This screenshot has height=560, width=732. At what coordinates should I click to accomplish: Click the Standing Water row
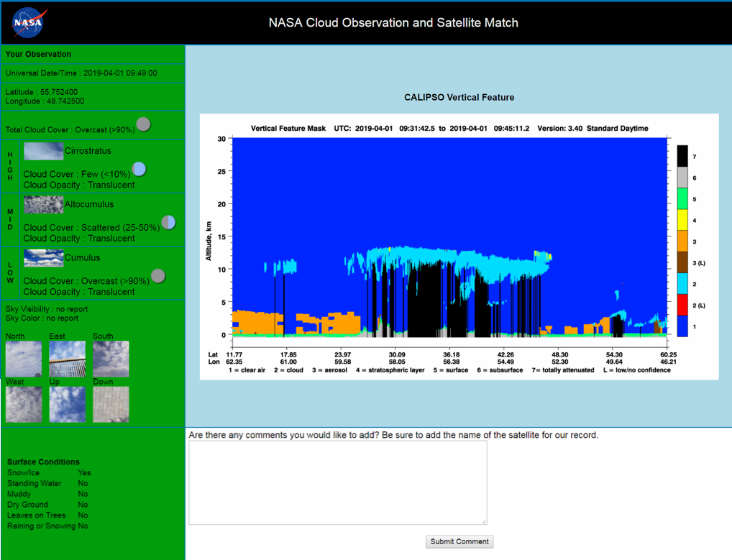[x=47, y=484]
